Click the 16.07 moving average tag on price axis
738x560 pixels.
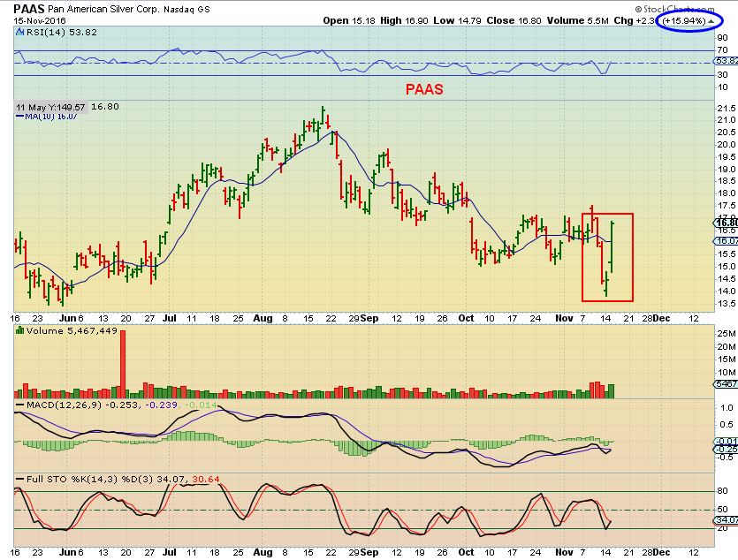coord(727,241)
